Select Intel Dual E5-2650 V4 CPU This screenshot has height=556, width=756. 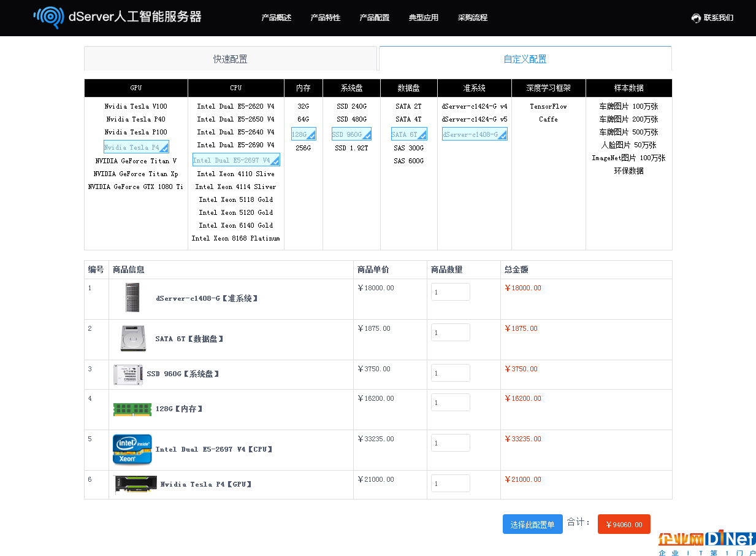(x=236, y=119)
